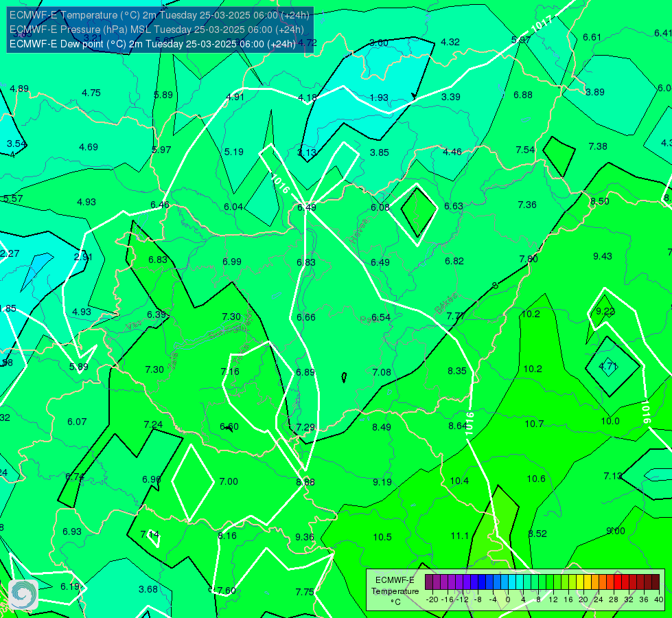
Task: Select the ECMWF-E Temperature 2m layer label
Action: pyautogui.click(x=159, y=15)
